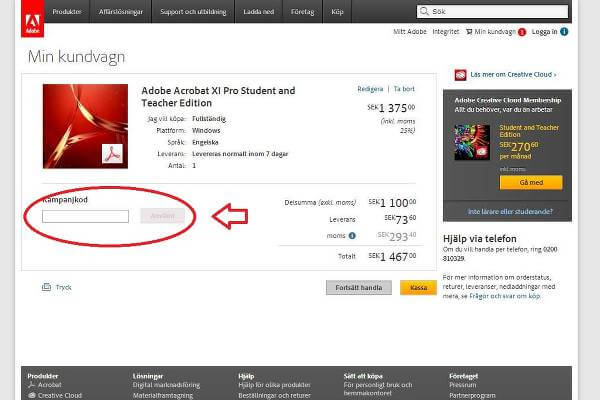Click the Tryck print link
This screenshot has width=600, height=400.
click(x=64, y=287)
